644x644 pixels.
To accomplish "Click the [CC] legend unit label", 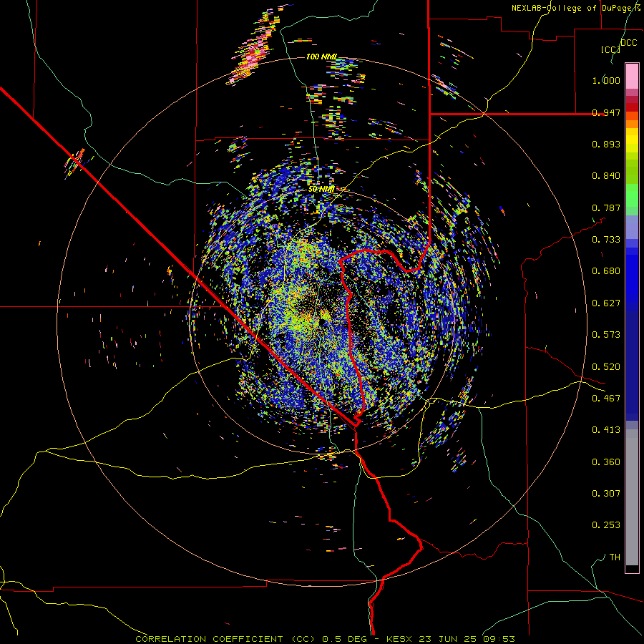I will click(610, 49).
